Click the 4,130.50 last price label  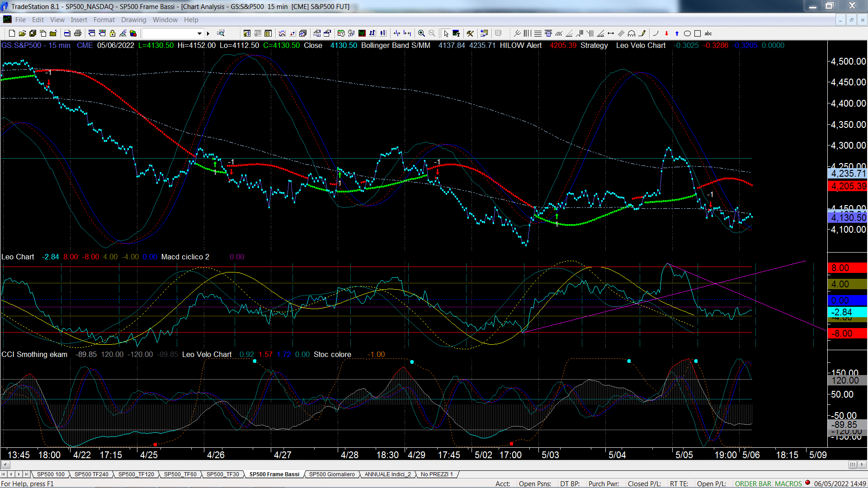tap(848, 218)
